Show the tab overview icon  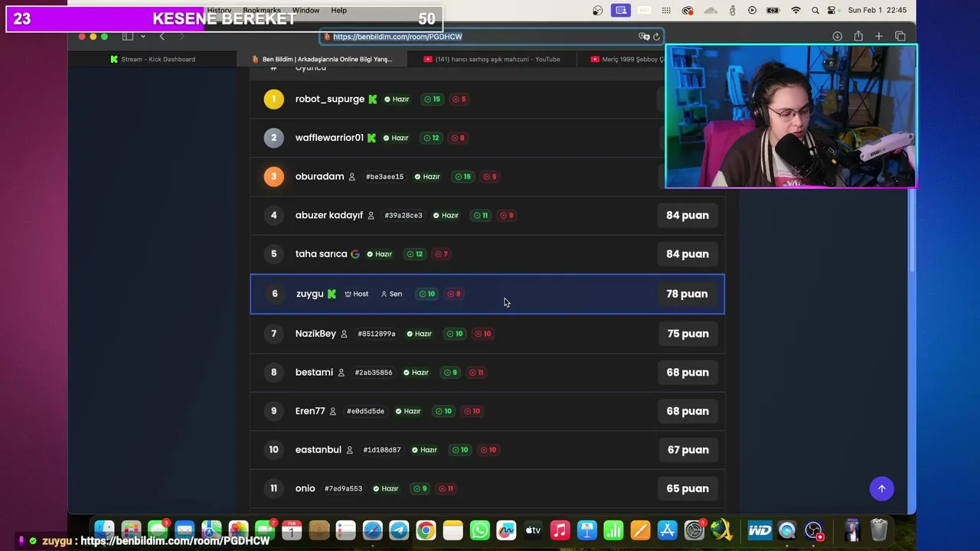900,36
